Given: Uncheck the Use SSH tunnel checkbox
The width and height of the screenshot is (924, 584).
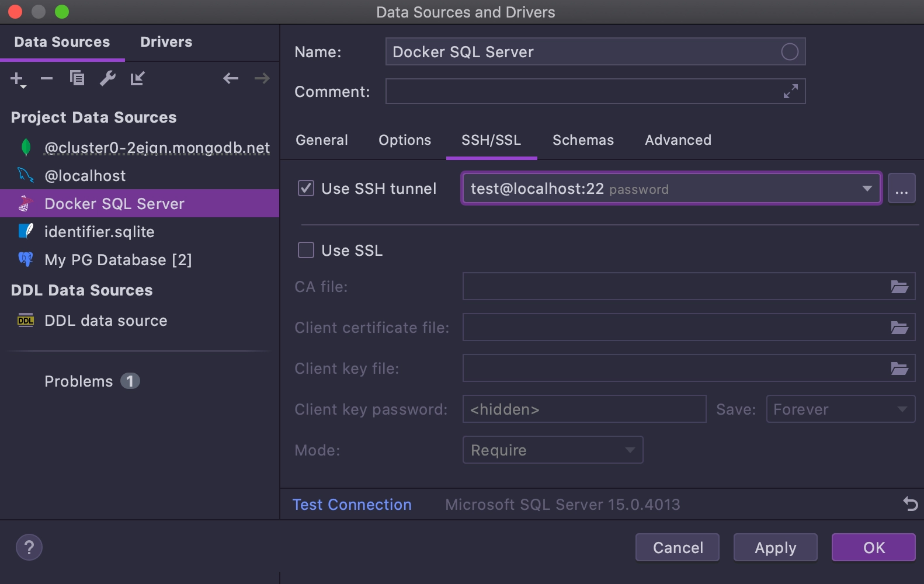Looking at the screenshot, I should coord(306,188).
